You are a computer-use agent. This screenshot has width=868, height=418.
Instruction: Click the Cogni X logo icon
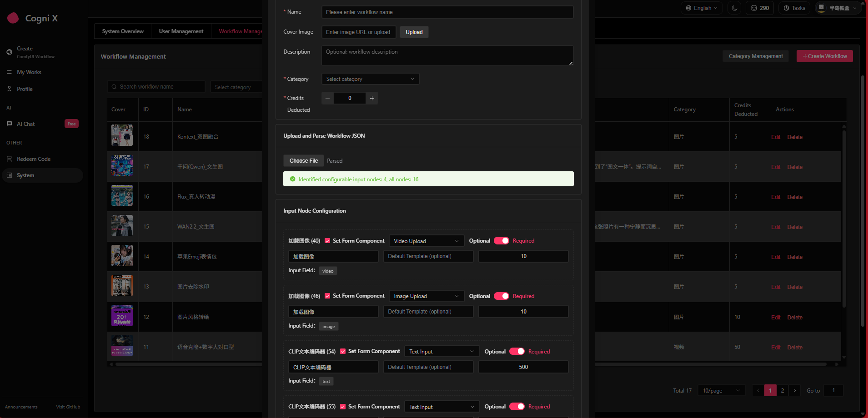pyautogui.click(x=13, y=18)
